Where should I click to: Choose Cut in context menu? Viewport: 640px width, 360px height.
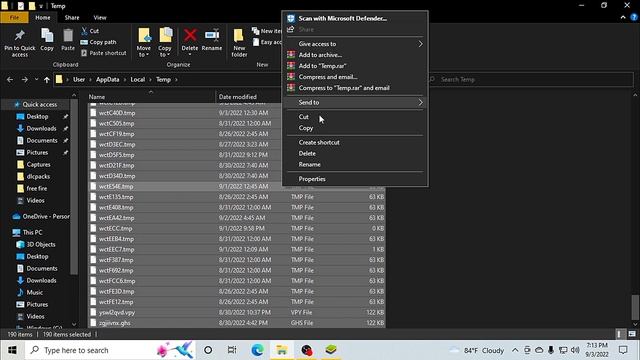point(355,117)
